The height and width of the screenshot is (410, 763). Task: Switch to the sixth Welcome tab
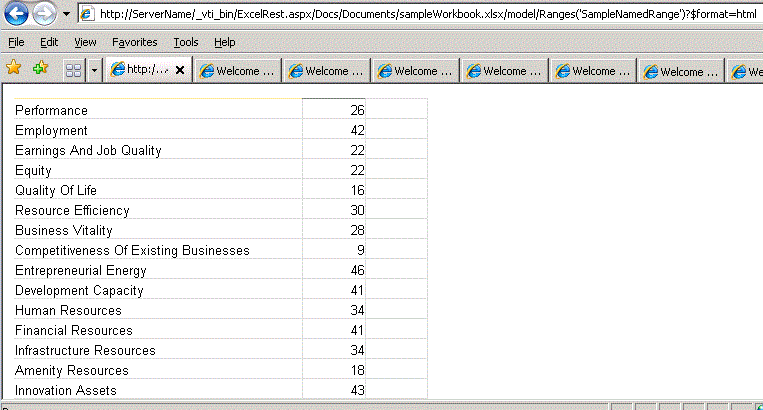(x=682, y=71)
